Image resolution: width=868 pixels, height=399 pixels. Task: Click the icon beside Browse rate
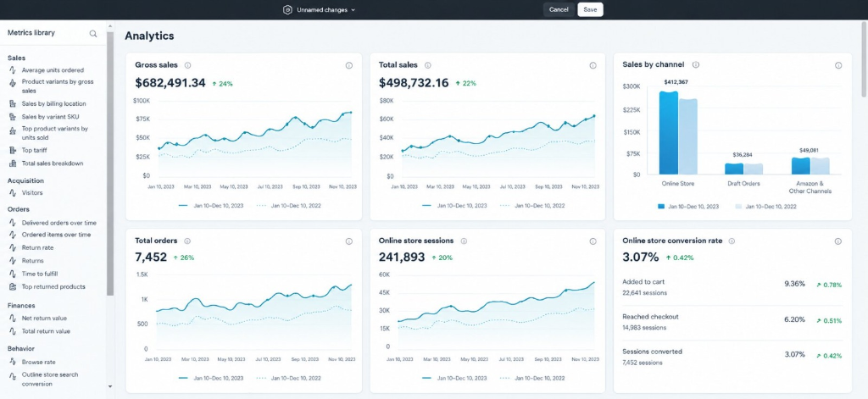click(13, 362)
